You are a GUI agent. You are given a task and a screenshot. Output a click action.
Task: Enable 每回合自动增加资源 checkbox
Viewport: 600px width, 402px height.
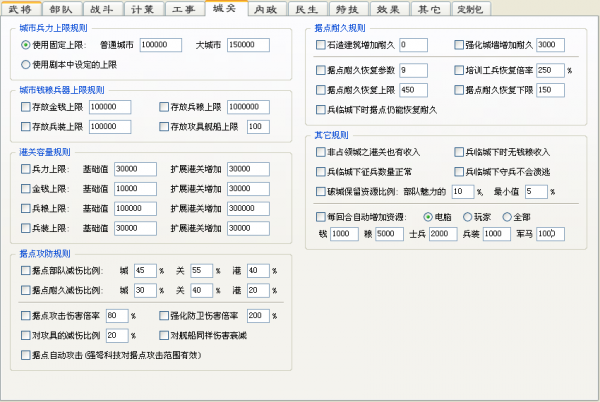[x=320, y=216]
